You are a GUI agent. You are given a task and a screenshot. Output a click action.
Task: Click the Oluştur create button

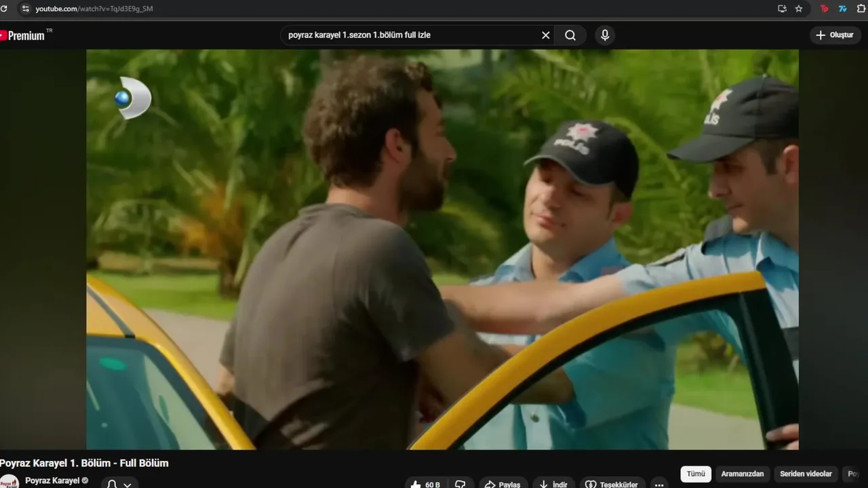coord(835,35)
